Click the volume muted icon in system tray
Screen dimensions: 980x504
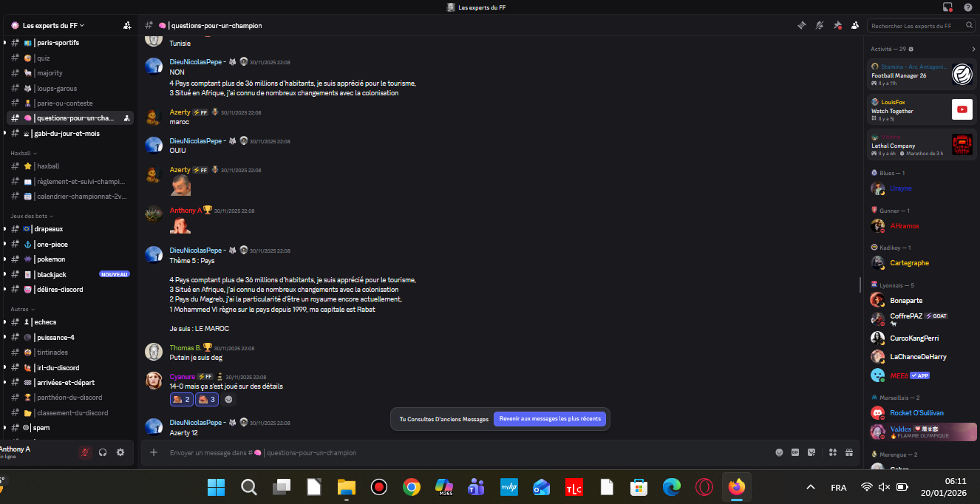pyautogui.click(x=885, y=488)
